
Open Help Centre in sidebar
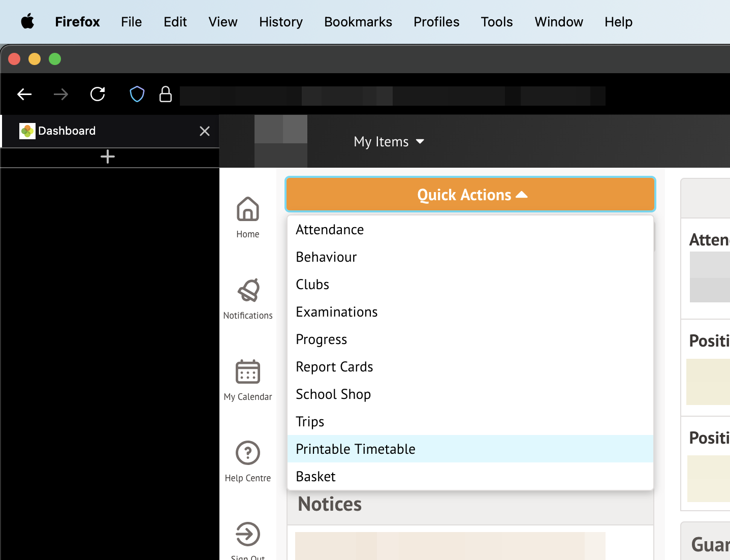(x=248, y=461)
